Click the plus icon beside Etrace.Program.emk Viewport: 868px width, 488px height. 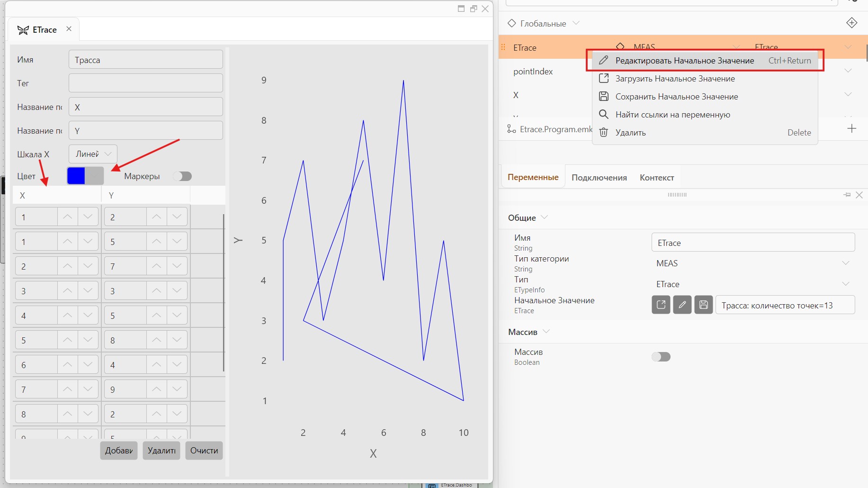(852, 128)
